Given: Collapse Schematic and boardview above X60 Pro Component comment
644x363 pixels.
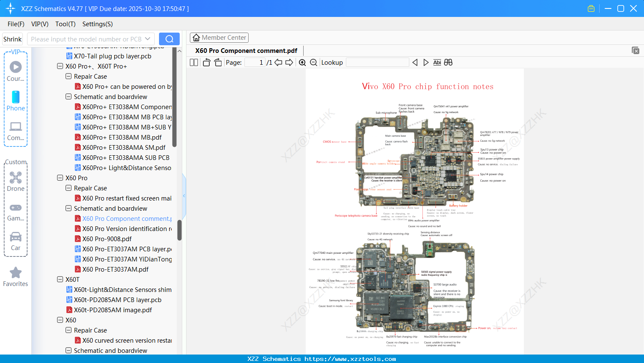Looking at the screenshot, I should [69, 209].
